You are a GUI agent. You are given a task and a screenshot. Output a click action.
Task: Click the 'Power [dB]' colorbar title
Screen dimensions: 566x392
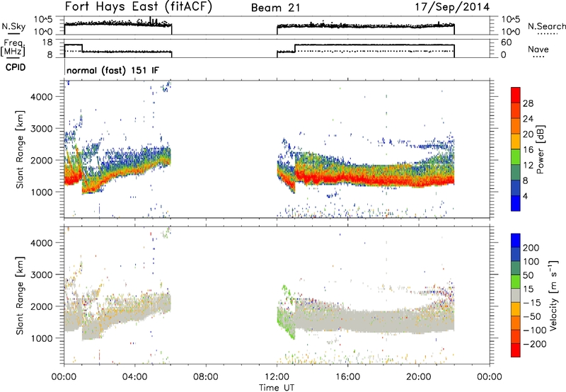point(540,149)
